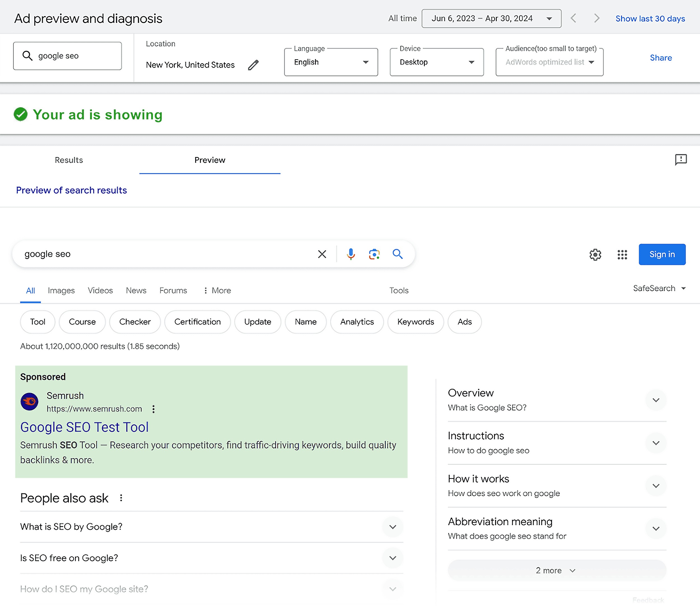This screenshot has width=700, height=607.
Task: Click the Sign in button
Action: (x=662, y=254)
